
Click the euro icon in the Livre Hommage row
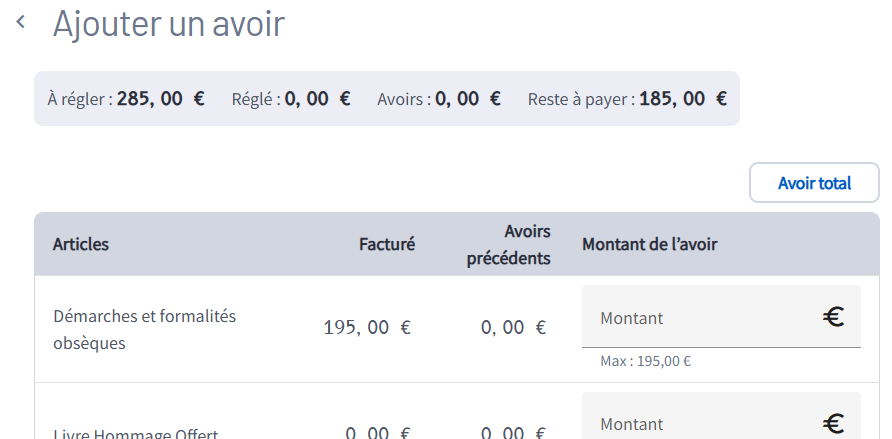(x=834, y=424)
